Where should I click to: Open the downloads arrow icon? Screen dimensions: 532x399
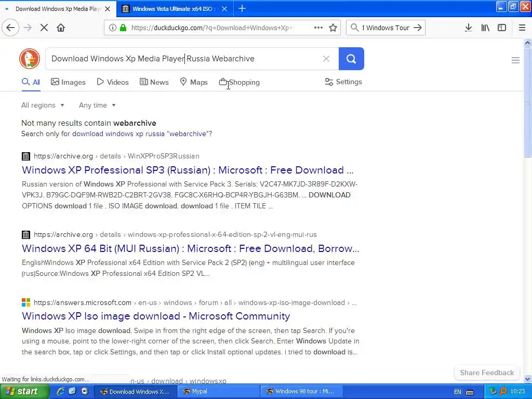click(469, 28)
